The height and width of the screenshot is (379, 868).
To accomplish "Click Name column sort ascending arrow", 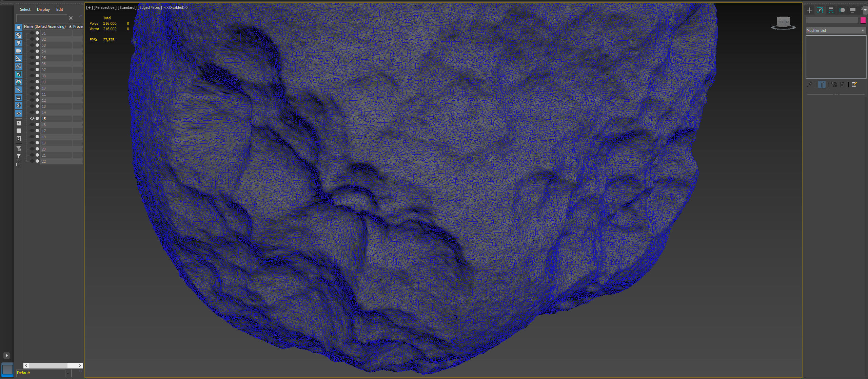I will pos(70,26).
